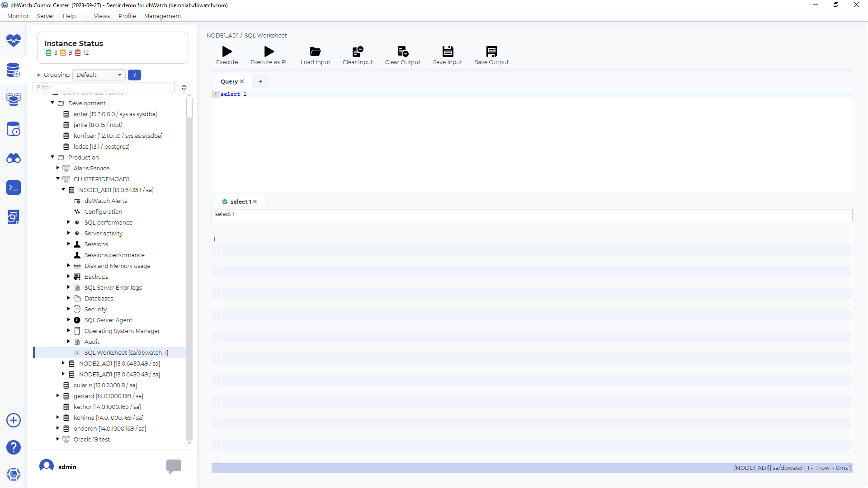Click the tree Filter input field
This screenshot has width=868, height=488.
pyautogui.click(x=104, y=88)
